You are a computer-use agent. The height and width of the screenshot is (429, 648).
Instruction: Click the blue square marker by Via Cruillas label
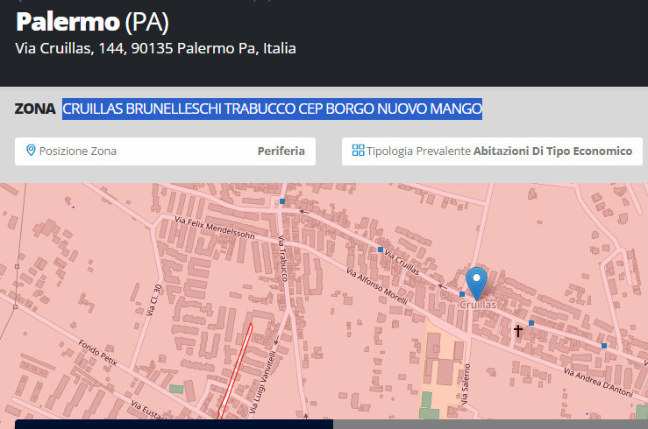[380, 250]
